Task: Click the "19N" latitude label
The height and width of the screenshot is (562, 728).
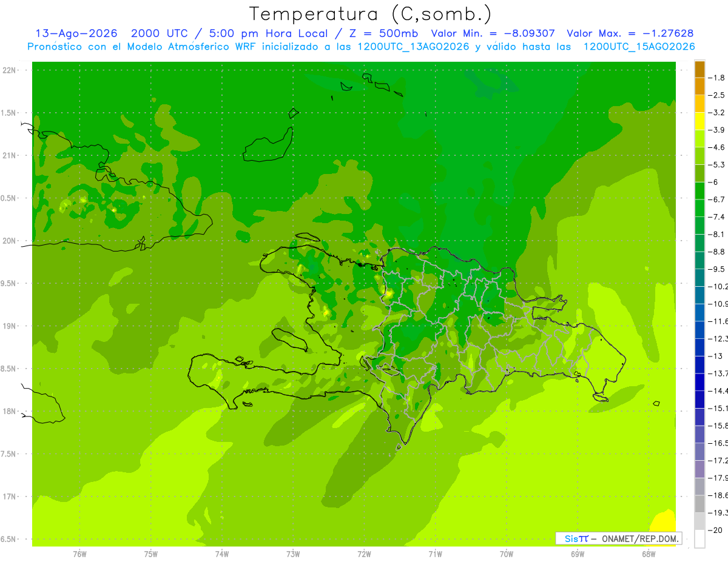Action: coord(10,326)
